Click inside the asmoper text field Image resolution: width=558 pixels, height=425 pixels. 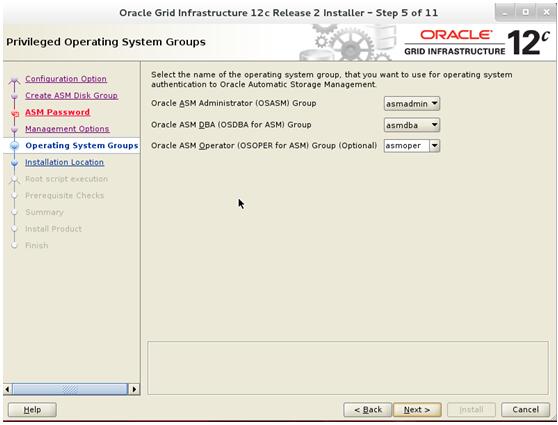406,146
